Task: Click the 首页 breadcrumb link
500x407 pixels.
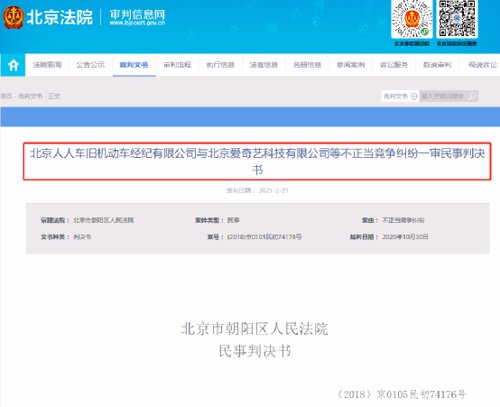Action: 6,96
